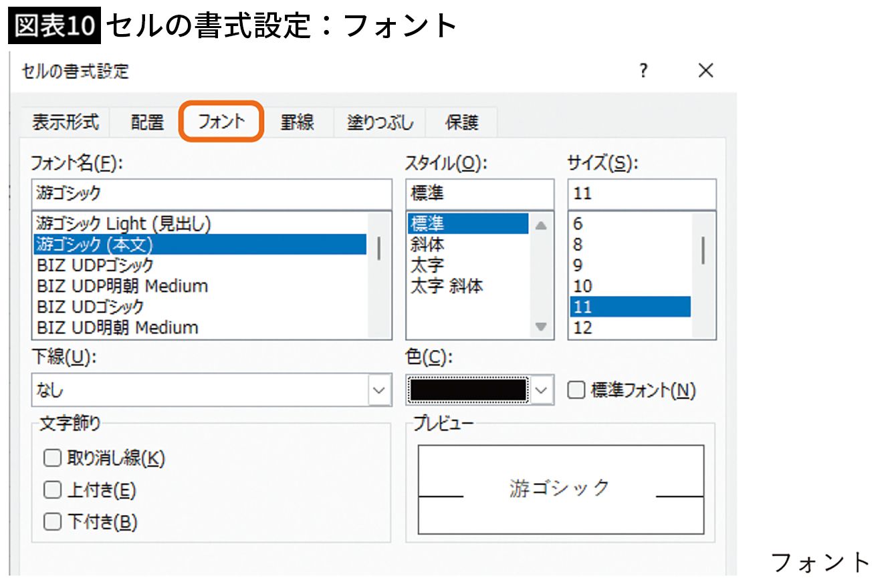Click the フォント名 text field
Screen dimensions: 896x588
[211, 194]
